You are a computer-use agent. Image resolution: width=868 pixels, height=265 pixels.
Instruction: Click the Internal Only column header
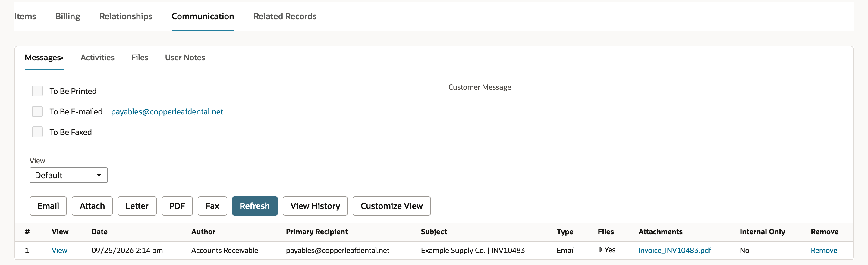point(762,232)
